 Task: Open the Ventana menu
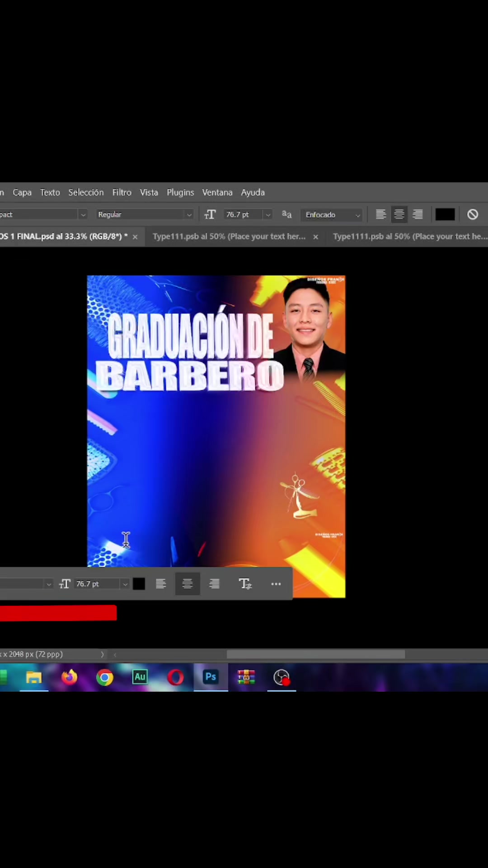pos(217,192)
